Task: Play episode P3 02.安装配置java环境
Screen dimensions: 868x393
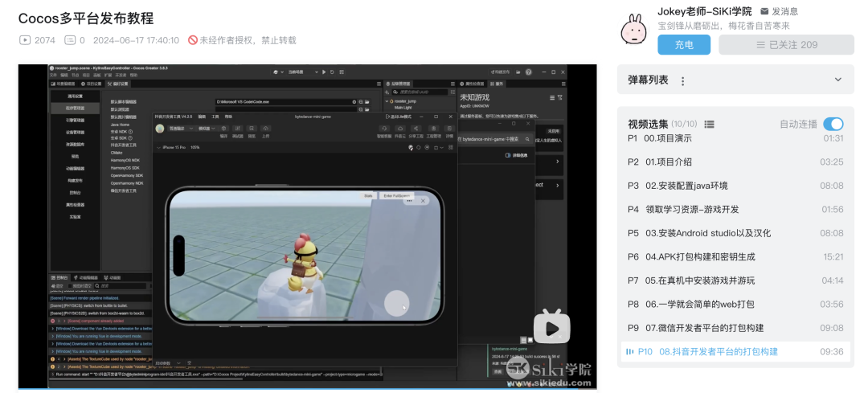Action: [x=735, y=186]
